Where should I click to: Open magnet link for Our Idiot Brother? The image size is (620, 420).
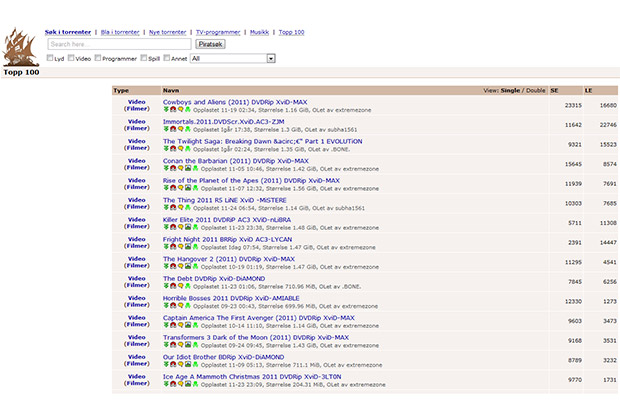[x=173, y=364]
